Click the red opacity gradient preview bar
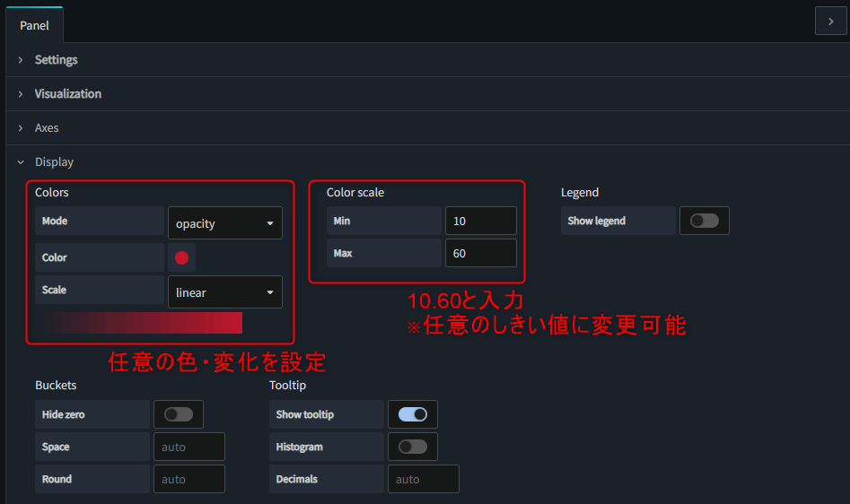Screen dimensions: 850x504 pyautogui.click(x=143, y=323)
